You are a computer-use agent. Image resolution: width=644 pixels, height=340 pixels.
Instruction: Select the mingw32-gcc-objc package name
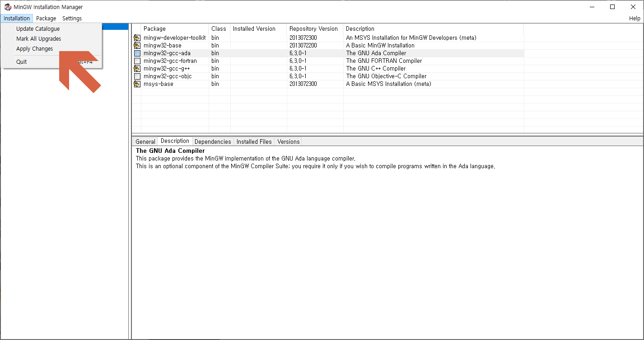pos(168,76)
